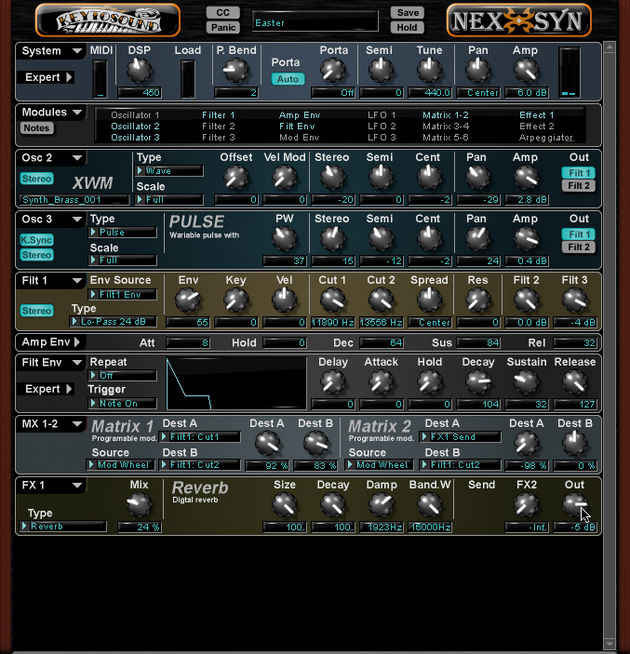
Task: Click the Panic button
Action: coord(223,28)
